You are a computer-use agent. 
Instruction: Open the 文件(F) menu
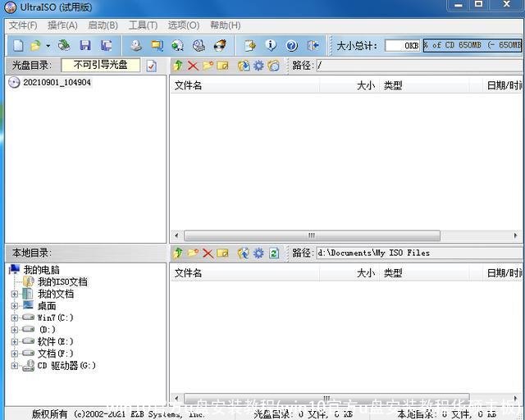(22, 25)
